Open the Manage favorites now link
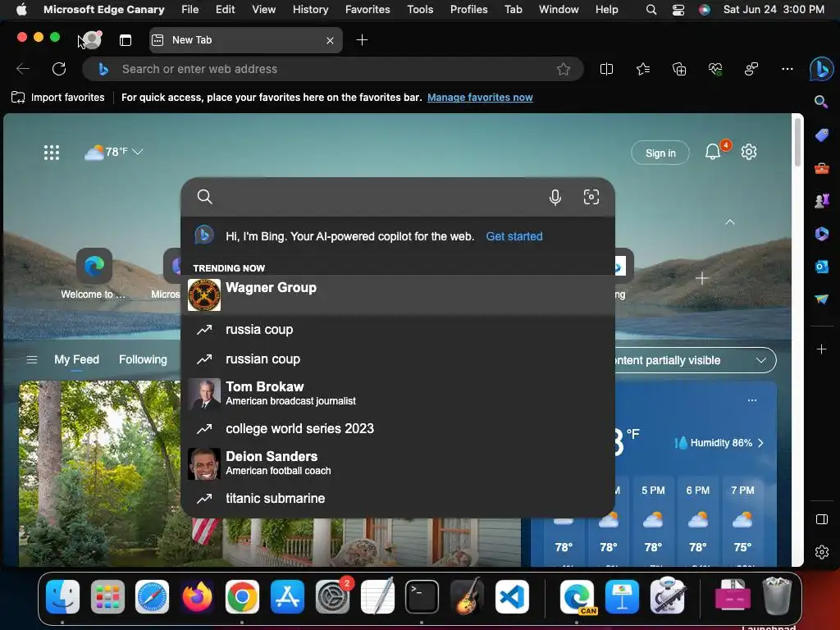The height and width of the screenshot is (630, 840). 480,98
